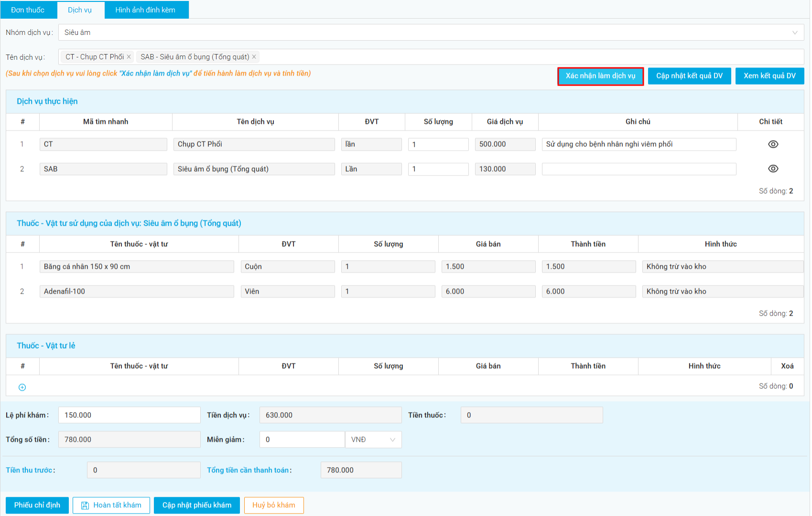Click the Tiền dịch vụ field 630.000

(331, 415)
